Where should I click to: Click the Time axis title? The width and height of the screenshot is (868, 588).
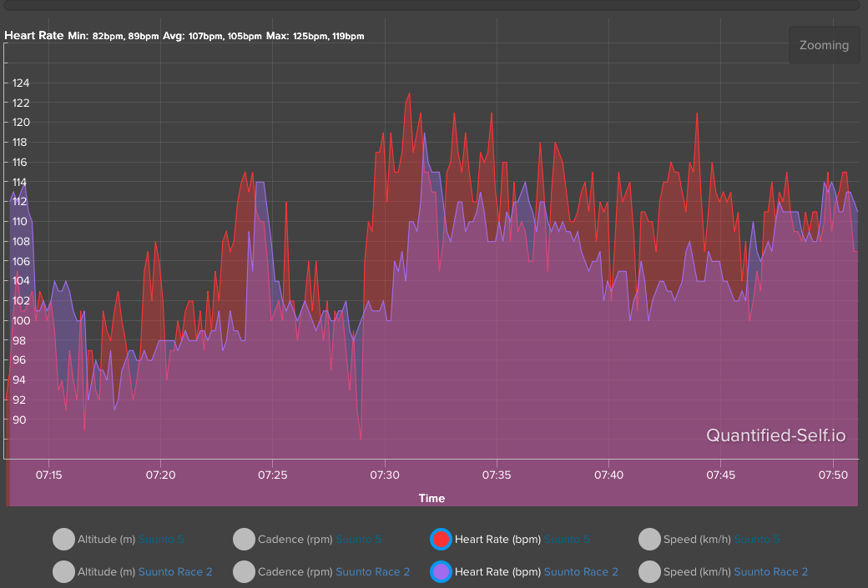[x=431, y=499]
